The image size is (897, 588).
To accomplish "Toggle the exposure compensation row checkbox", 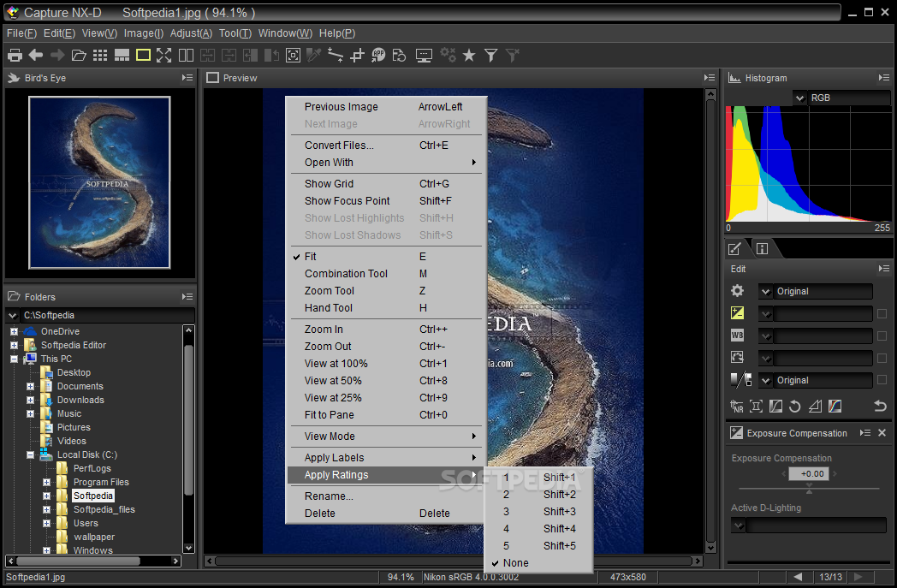I will click(x=882, y=313).
